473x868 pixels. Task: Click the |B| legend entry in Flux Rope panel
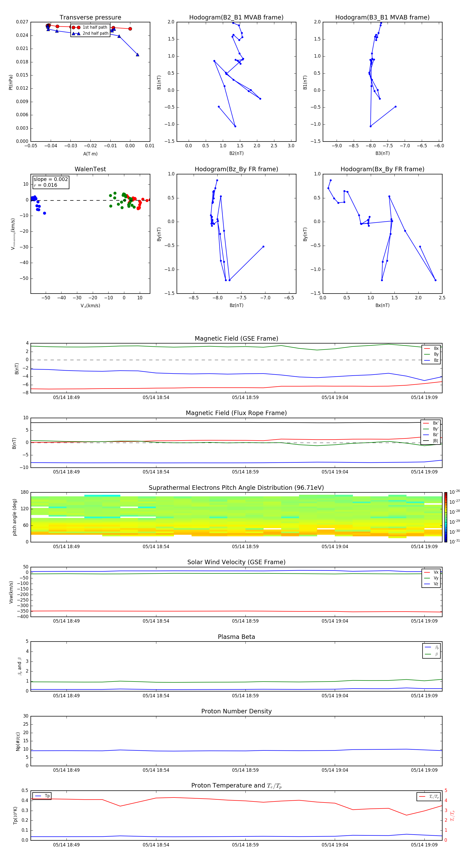coord(431,441)
